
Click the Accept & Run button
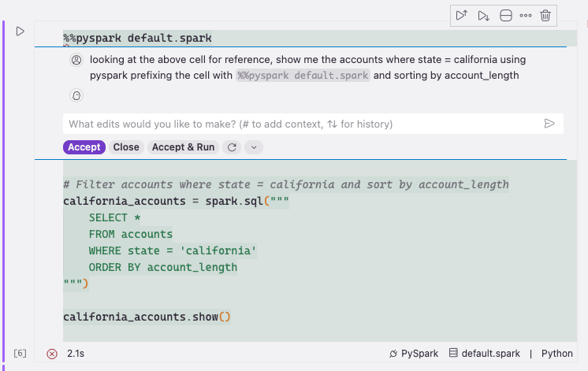click(x=183, y=147)
